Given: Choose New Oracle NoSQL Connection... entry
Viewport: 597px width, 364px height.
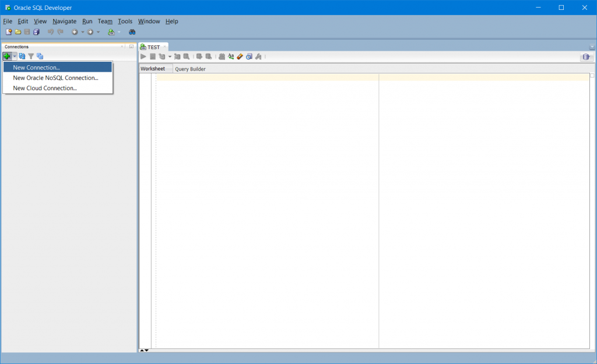Looking at the screenshot, I should [x=55, y=78].
